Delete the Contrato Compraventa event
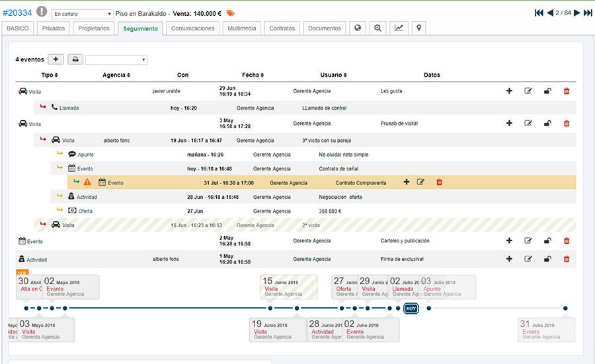 point(439,182)
